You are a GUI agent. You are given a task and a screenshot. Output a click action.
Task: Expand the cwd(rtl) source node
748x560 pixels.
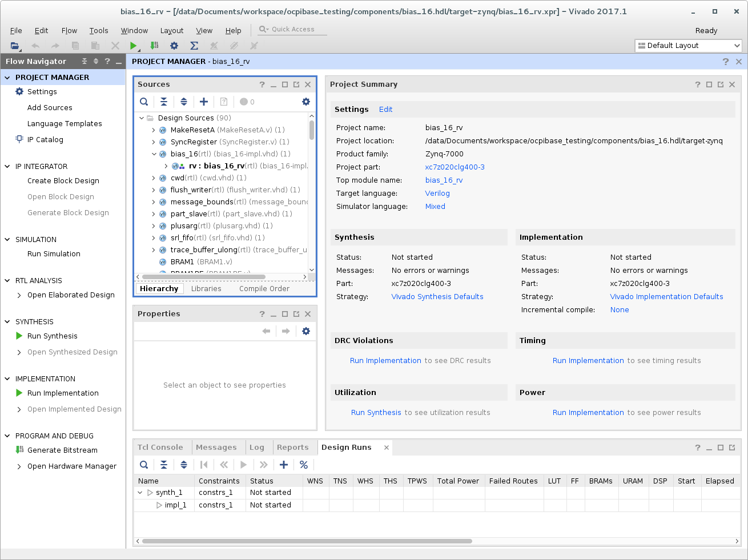click(154, 178)
